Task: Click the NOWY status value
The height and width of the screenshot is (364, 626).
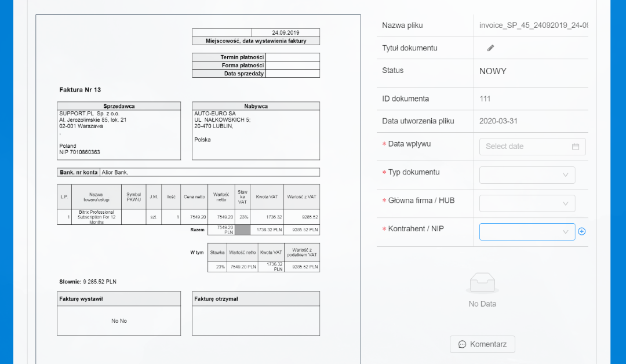Action: tap(493, 71)
